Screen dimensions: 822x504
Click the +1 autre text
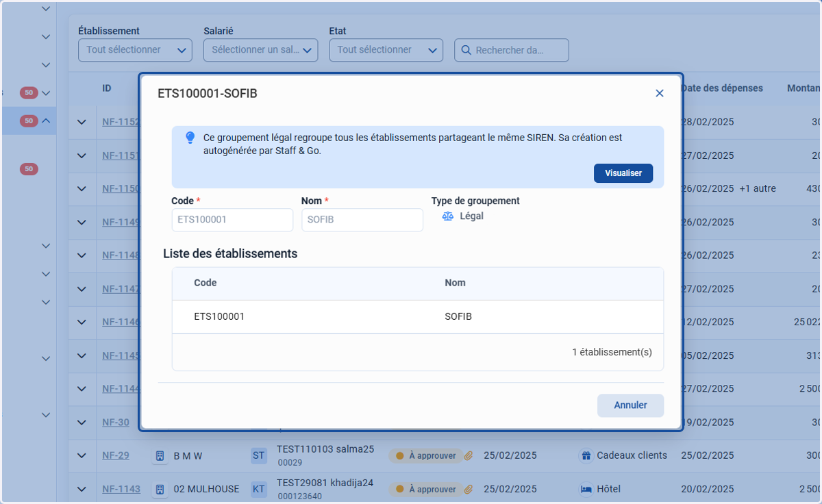[x=758, y=188]
